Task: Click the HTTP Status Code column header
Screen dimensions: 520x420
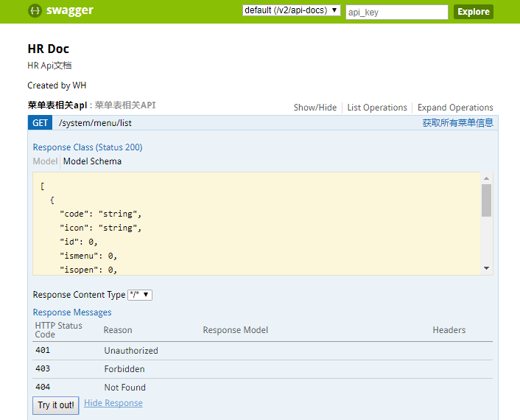Action: click(58, 330)
